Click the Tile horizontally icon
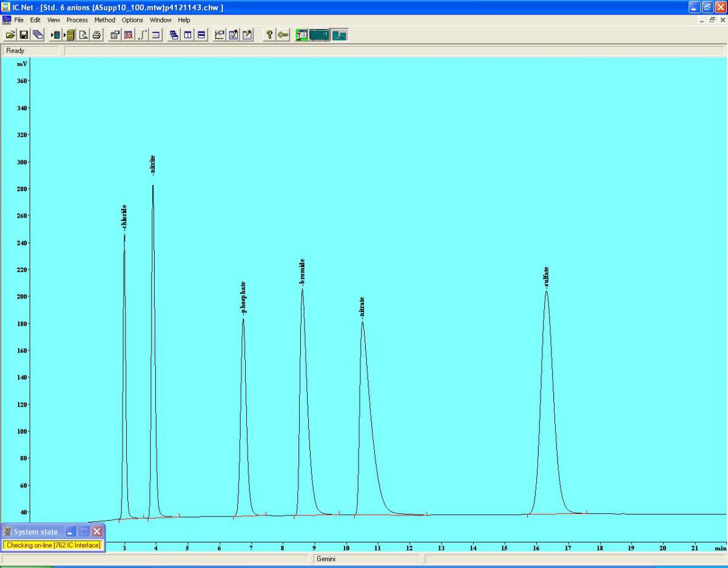The image size is (728, 568). click(x=201, y=35)
